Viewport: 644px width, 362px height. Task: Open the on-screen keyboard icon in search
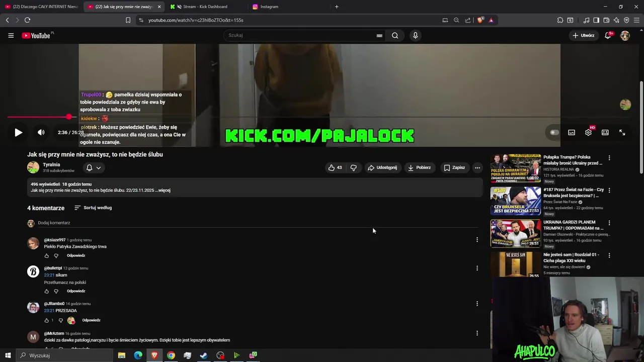(379, 36)
